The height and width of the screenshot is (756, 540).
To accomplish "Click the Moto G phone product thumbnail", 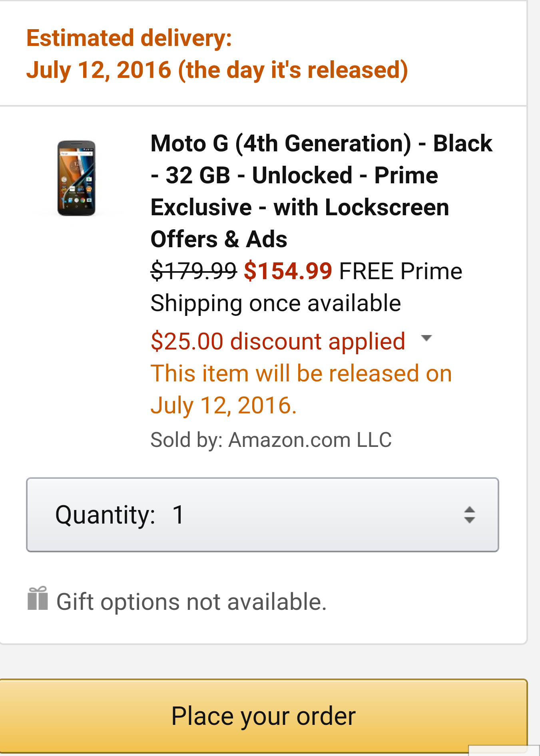I will click(76, 178).
